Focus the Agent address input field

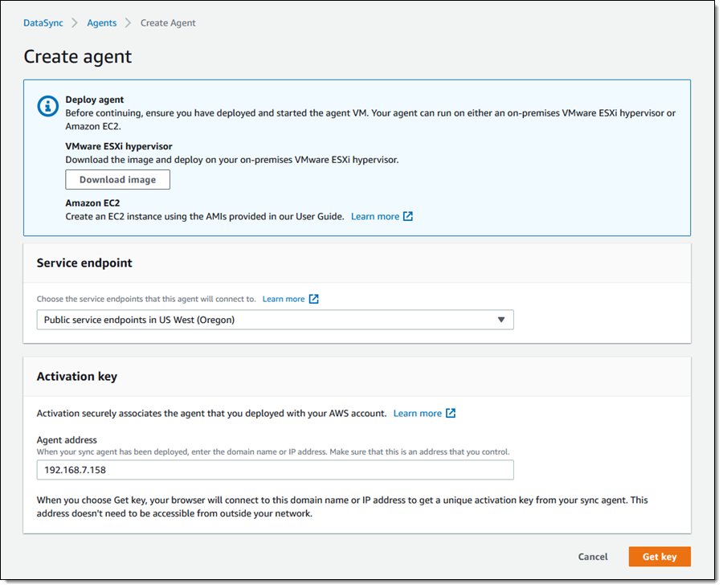275,470
